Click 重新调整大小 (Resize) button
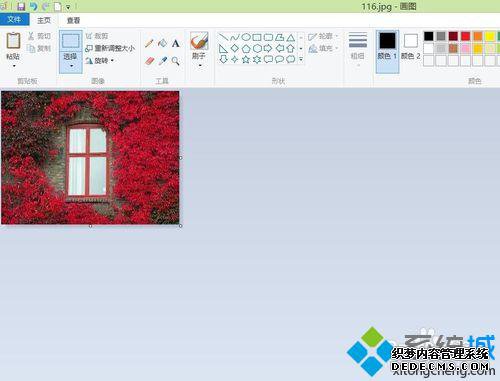Image resolution: width=500 pixels, height=381 pixels. pyautogui.click(x=110, y=48)
